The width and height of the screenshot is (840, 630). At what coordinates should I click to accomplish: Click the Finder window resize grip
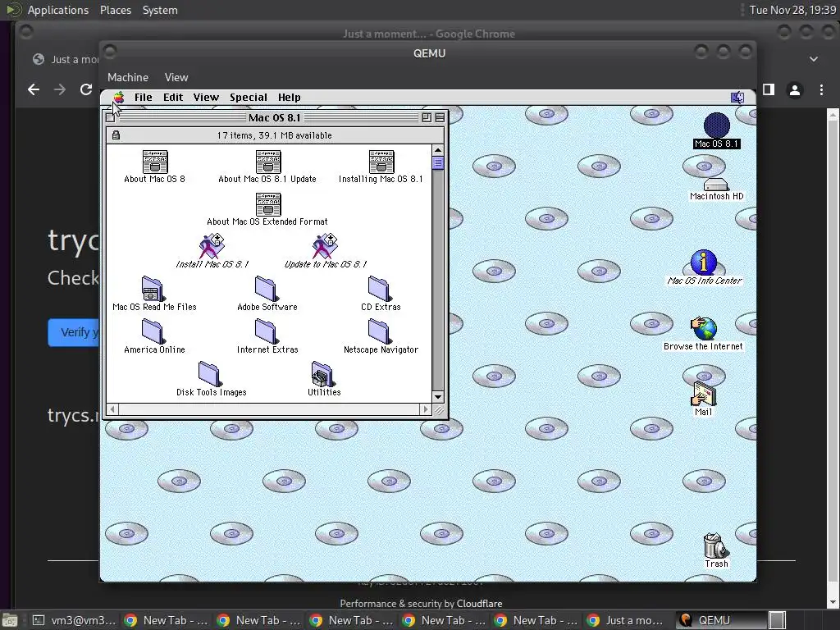[x=439, y=410]
